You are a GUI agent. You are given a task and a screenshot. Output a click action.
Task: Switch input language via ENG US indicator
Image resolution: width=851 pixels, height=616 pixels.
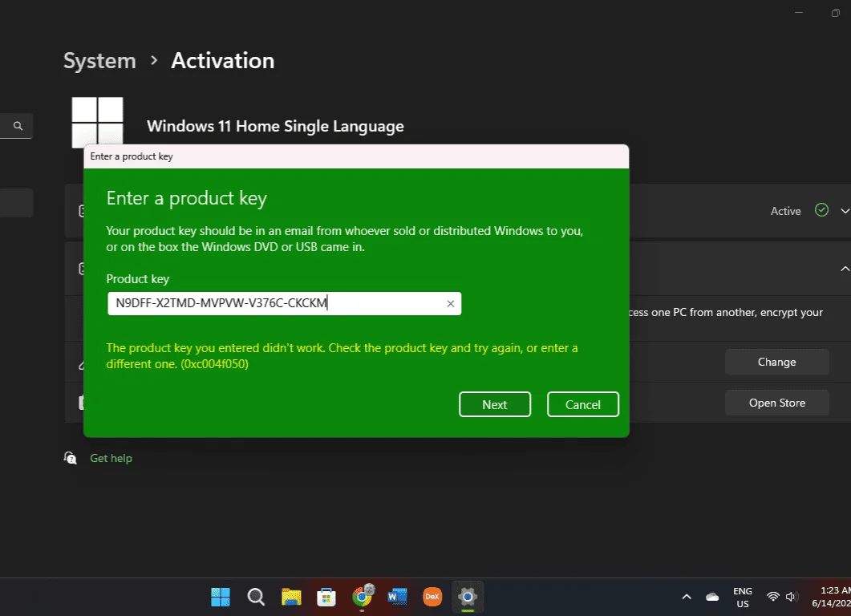click(743, 598)
